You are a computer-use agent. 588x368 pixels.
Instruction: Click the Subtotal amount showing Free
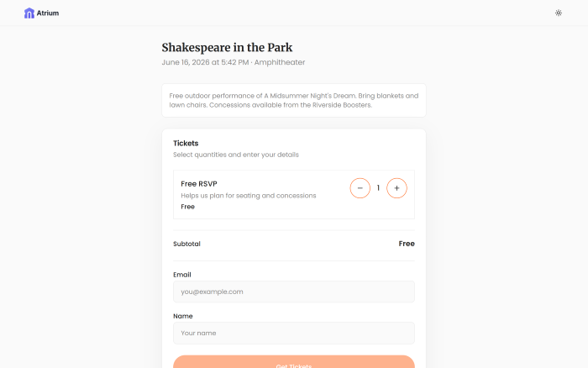(x=406, y=244)
